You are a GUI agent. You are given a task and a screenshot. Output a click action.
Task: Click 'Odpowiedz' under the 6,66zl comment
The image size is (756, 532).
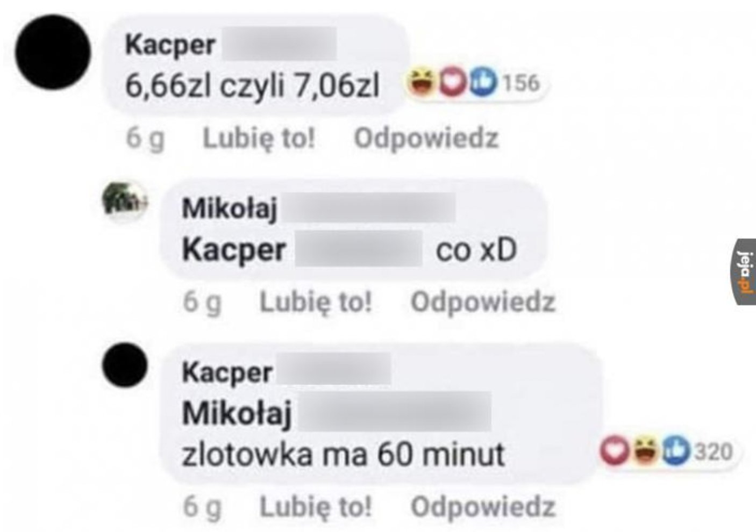(x=426, y=138)
